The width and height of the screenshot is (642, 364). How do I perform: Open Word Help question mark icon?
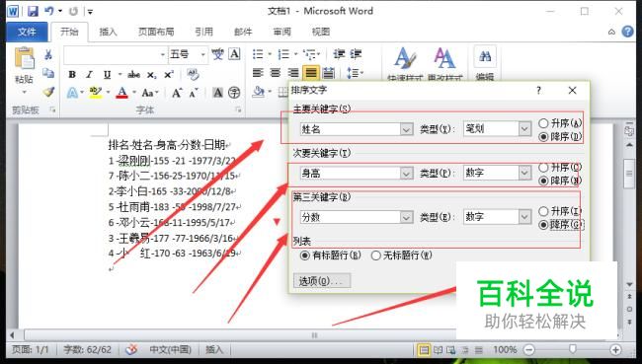click(627, 32)
